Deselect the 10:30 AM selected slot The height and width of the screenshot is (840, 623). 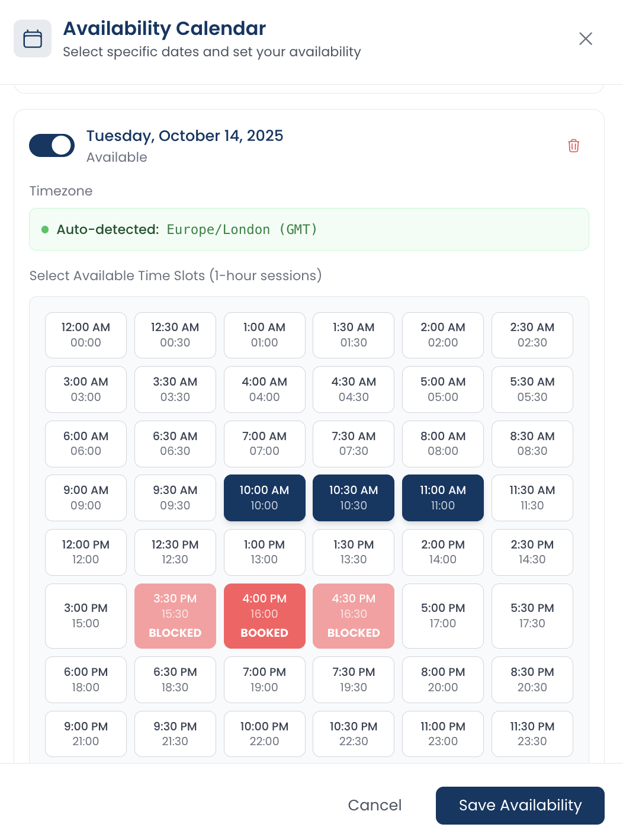[354, 498]
